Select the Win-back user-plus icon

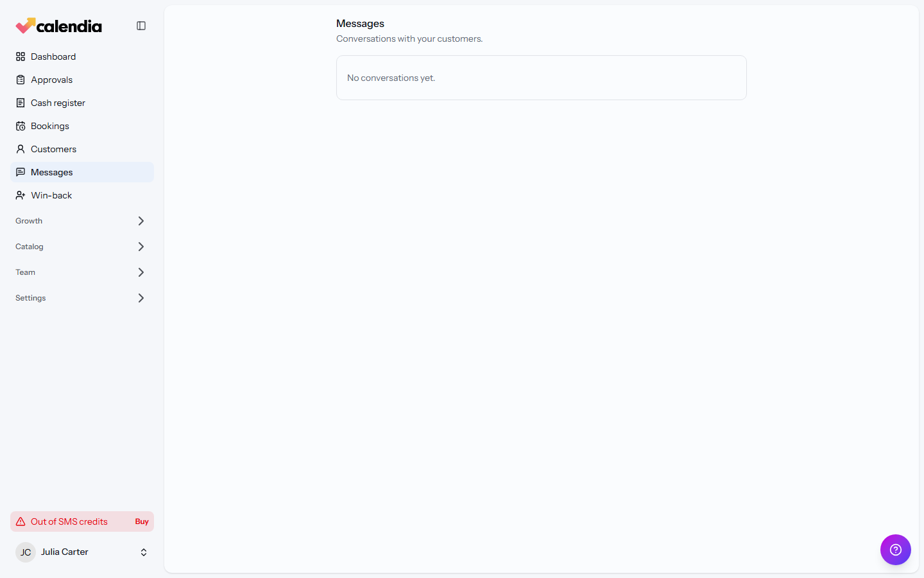coord(21,195)
